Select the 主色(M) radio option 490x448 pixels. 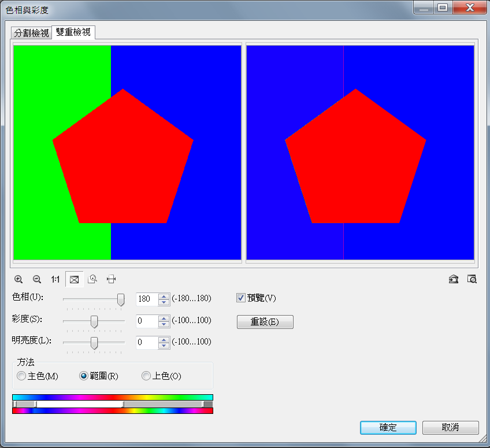tap(21, 376)
